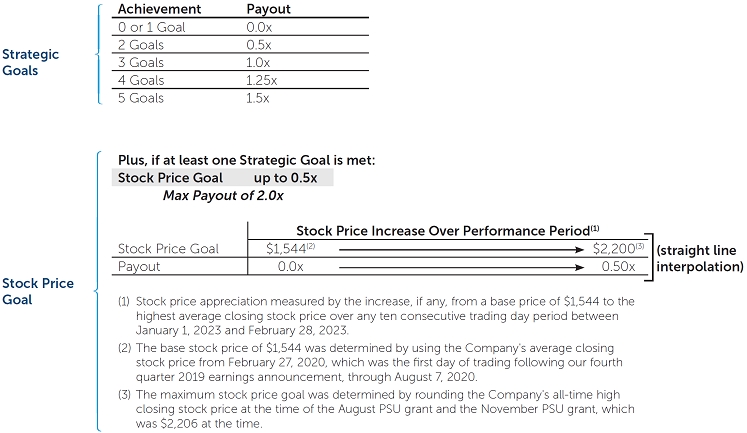Click the left-side "Stock Price Goal" section label
The image size is (747, 433).
coord(37,291)
